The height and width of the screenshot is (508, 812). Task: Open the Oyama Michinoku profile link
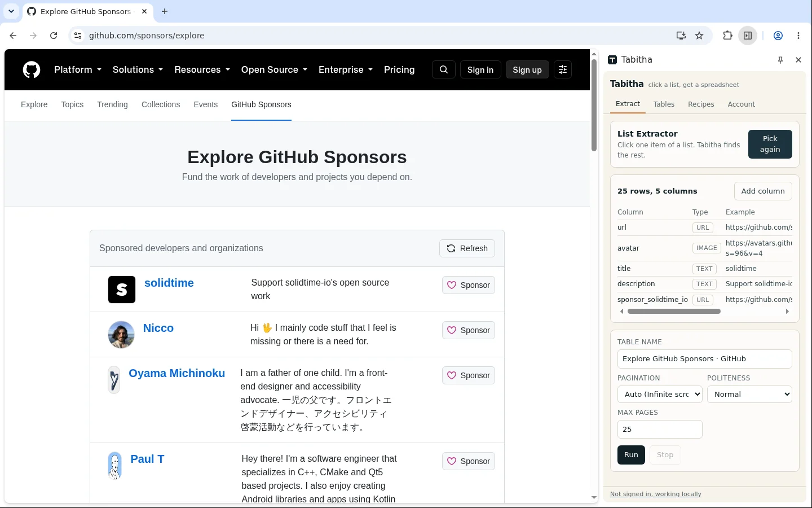coord(177,373)
